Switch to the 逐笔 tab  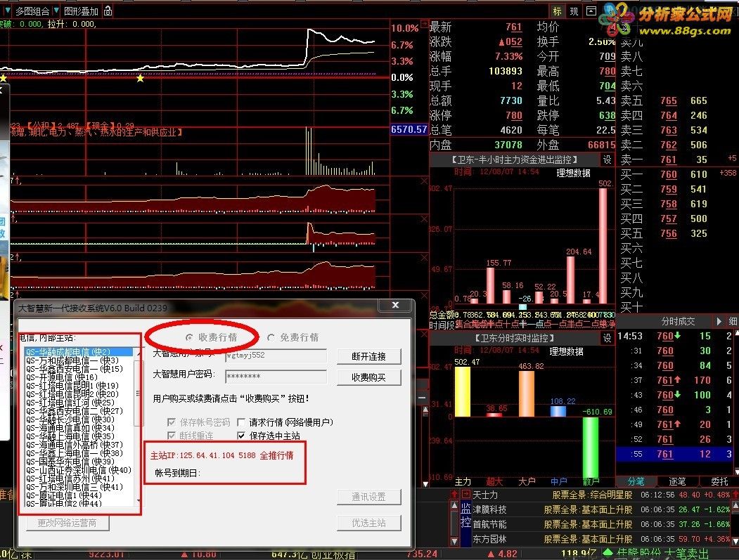(x=678, y=481)
